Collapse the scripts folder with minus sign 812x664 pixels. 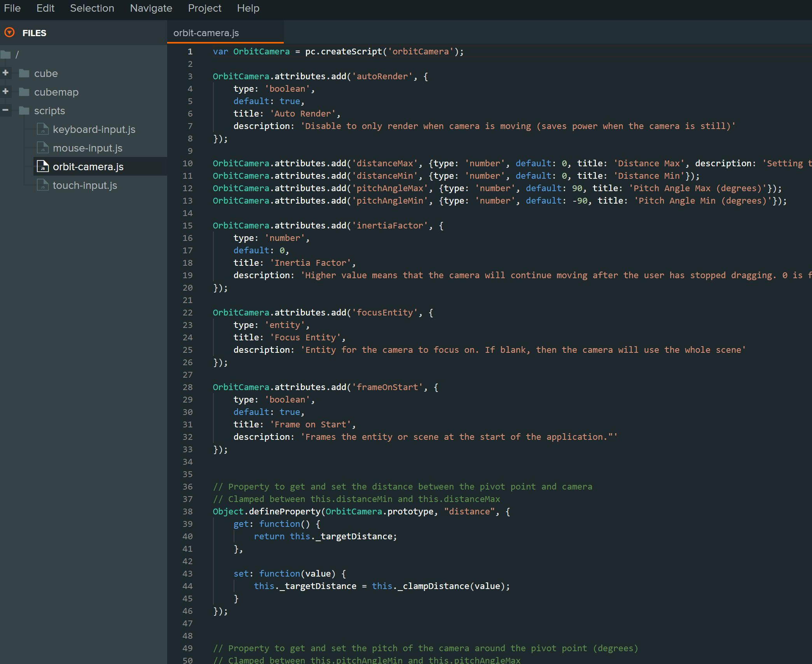(x=5, y=110)
